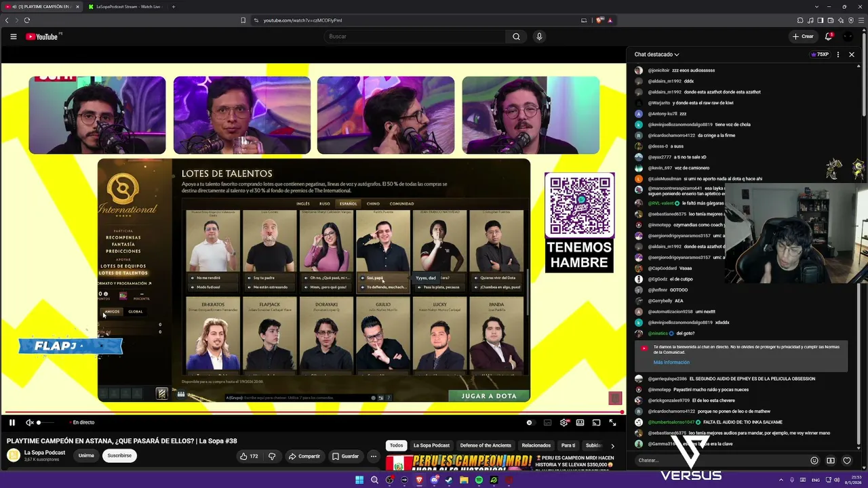Select the Para ti filter chip
Screen dimensions: 868x488
568,445
